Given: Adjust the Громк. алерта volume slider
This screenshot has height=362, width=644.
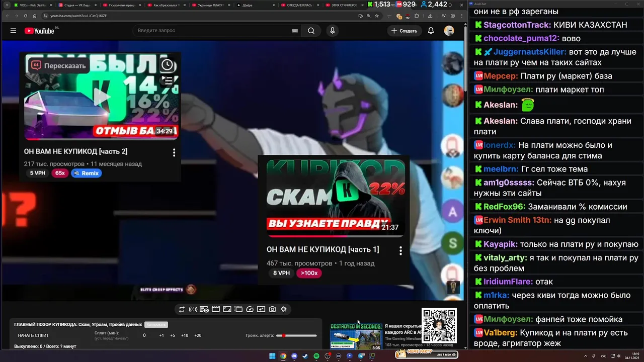Looking at the screenshot, I should (297, 335).
